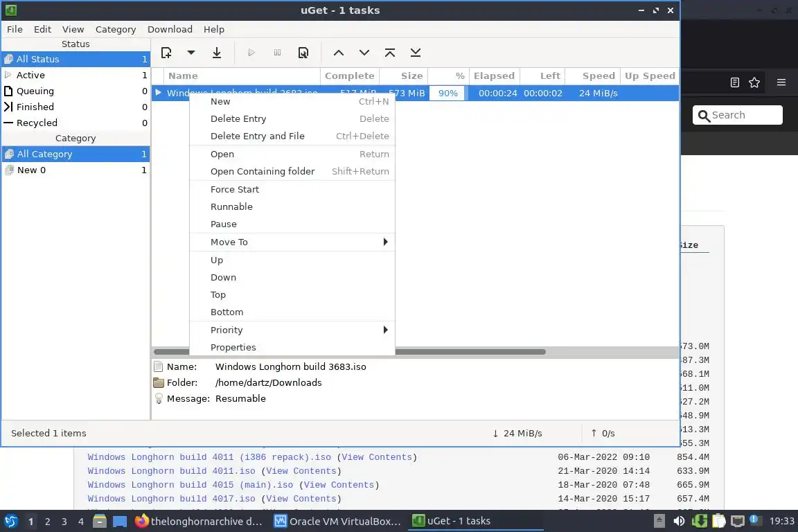Choose Down in the context menu

pos(292,278)
